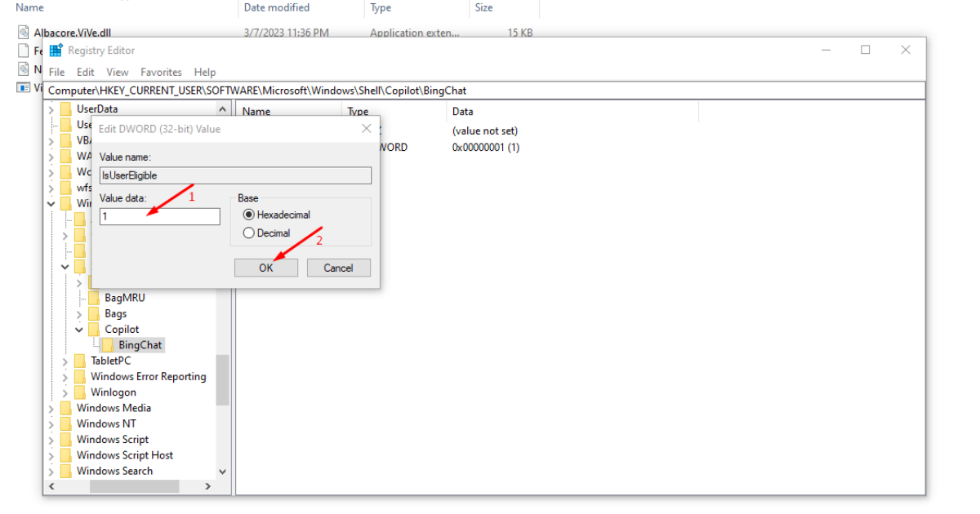Select the Hexadecimal base option
The height and width of the screenshot is (514, 980).
coord(249,215)
